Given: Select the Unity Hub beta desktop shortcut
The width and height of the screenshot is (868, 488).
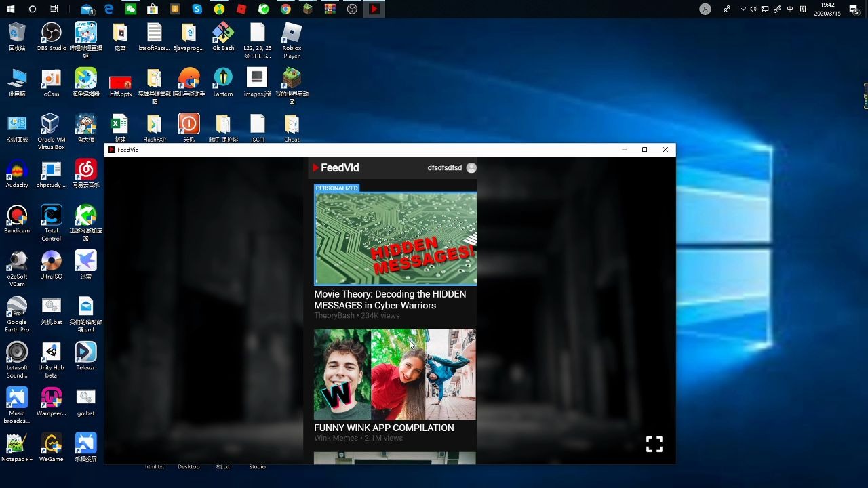Looking at the screenshot, I should point(52,360).
